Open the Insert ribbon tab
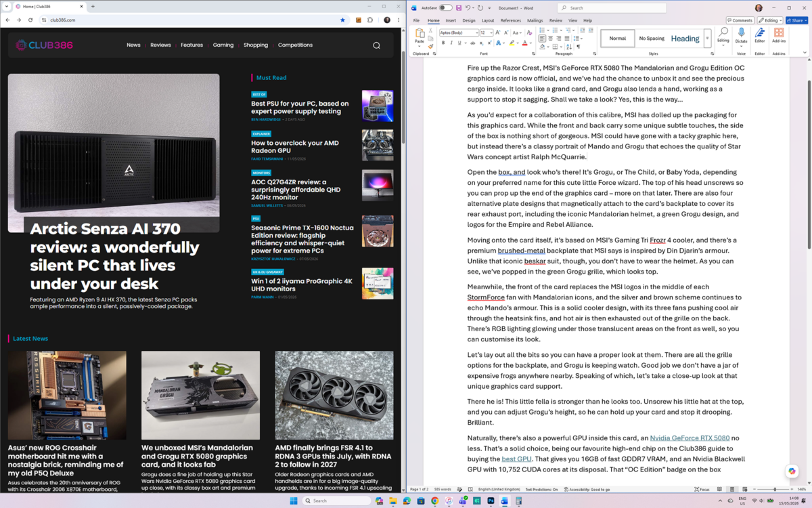Screen dimensions: 812x508 coord(451,20)
